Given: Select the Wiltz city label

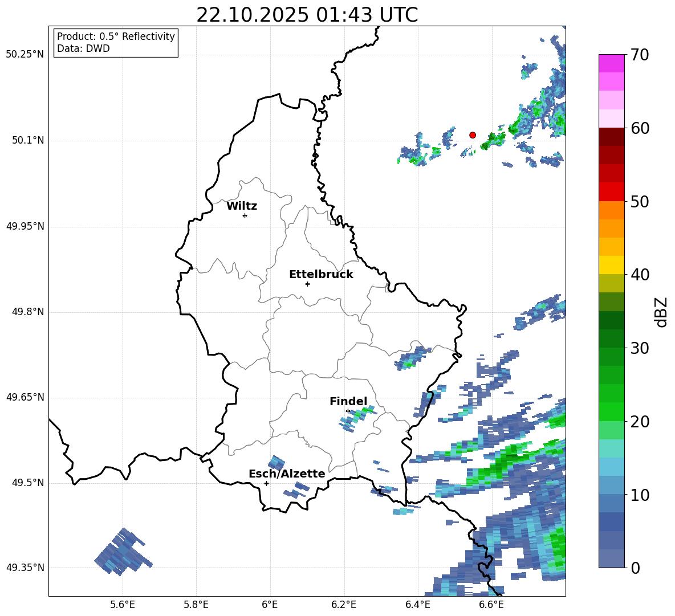Looking at the screenshot, I should pos(242,206).
